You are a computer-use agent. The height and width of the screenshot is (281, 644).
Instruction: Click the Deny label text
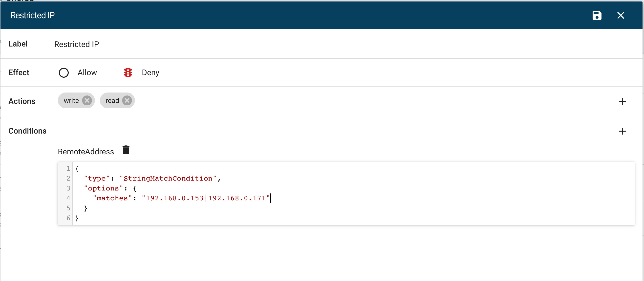coord(150,72)
